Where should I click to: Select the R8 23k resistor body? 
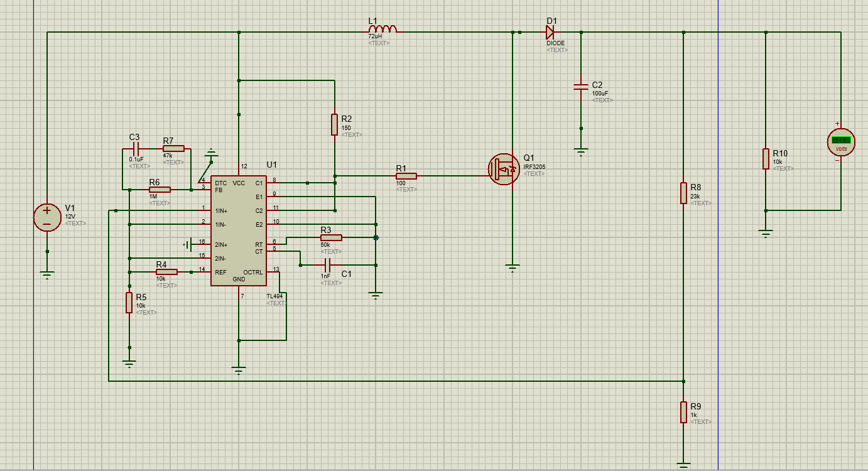coord(683,193)
